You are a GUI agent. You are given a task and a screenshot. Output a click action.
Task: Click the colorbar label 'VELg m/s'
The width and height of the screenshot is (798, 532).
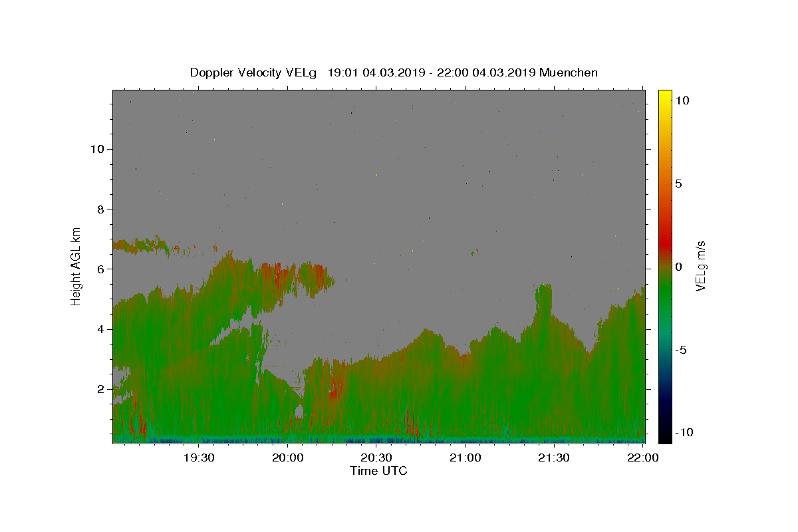coord(701,267)
